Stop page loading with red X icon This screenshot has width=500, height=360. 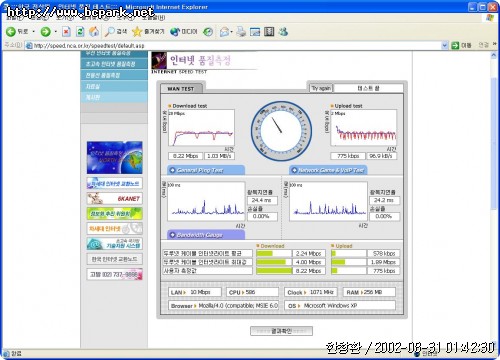coord(66,32)
